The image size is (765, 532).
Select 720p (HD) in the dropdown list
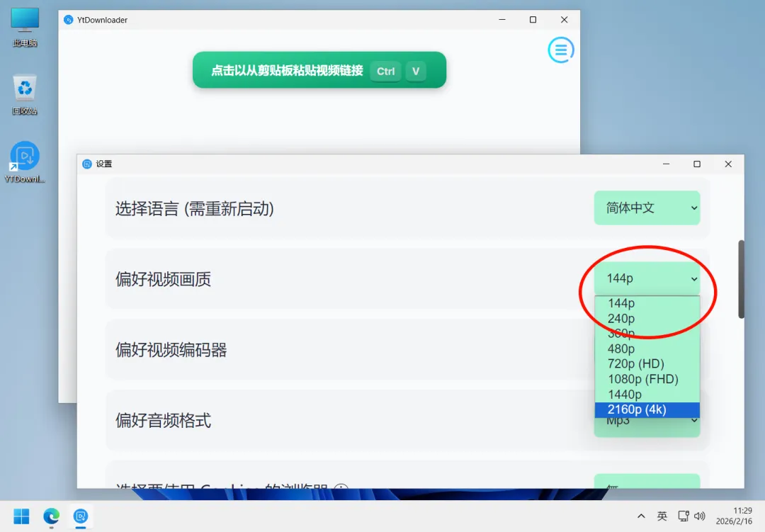tap(635, 364)
